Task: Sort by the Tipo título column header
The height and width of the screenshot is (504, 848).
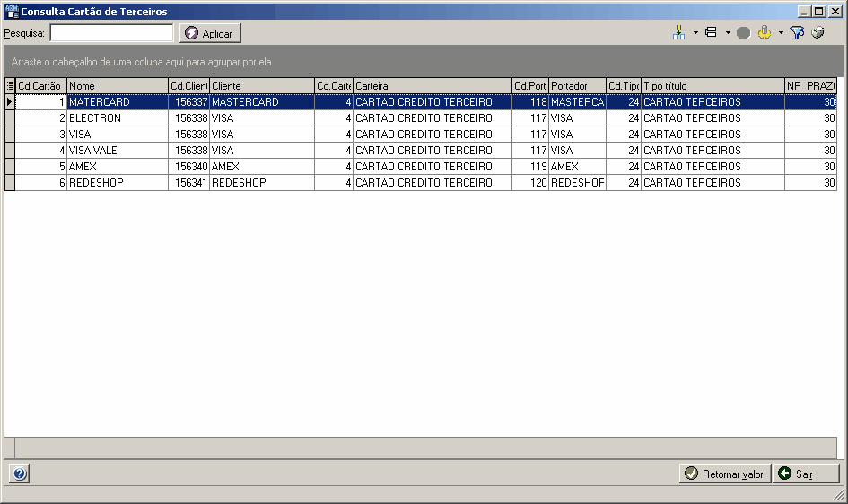Action: point(712,85)
